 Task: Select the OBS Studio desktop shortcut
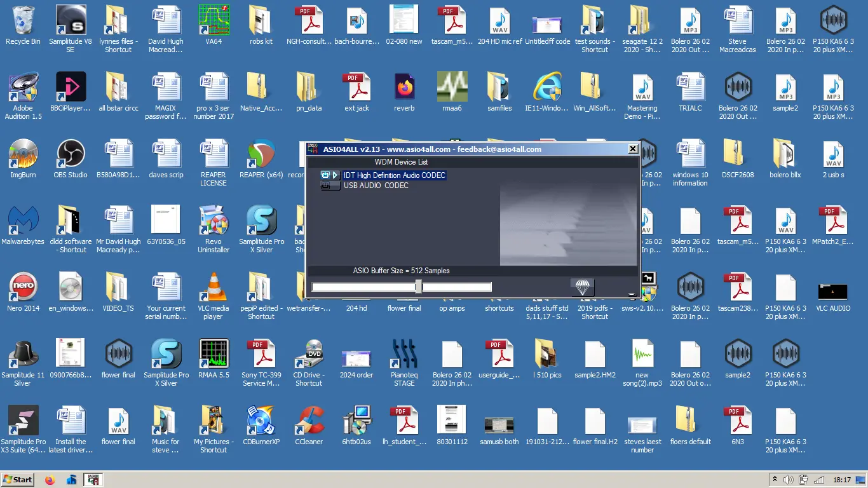[x=71, y=154]
